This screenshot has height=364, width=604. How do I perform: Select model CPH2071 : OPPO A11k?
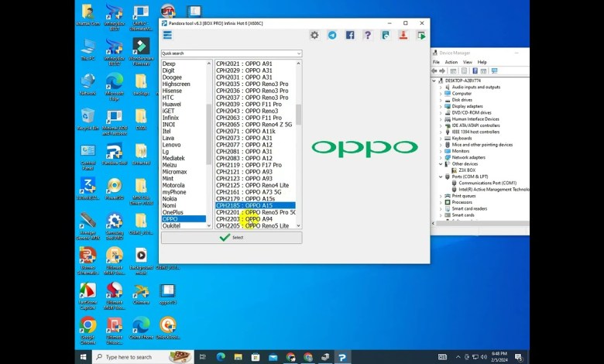coord(245,132)
